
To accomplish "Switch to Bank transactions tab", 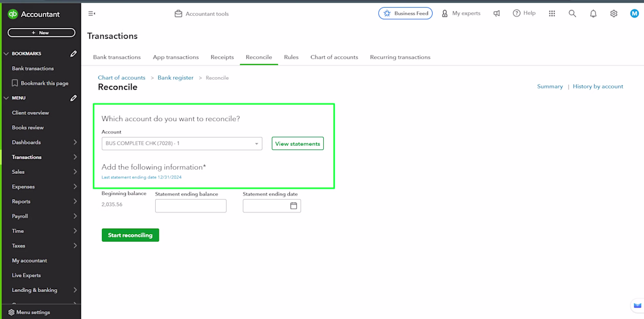I will 117,57.
